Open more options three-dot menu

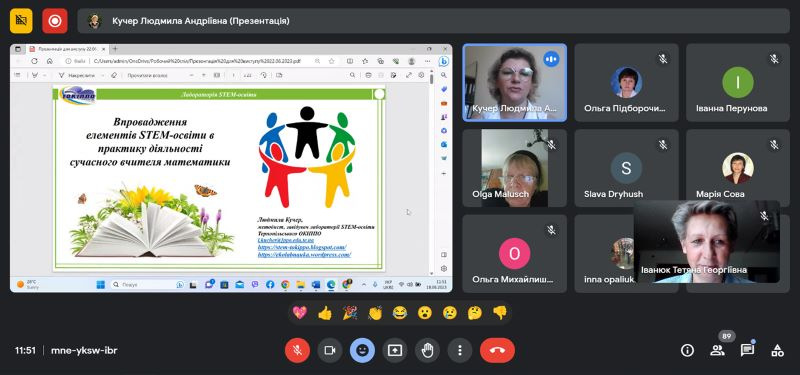coord(460,351)
